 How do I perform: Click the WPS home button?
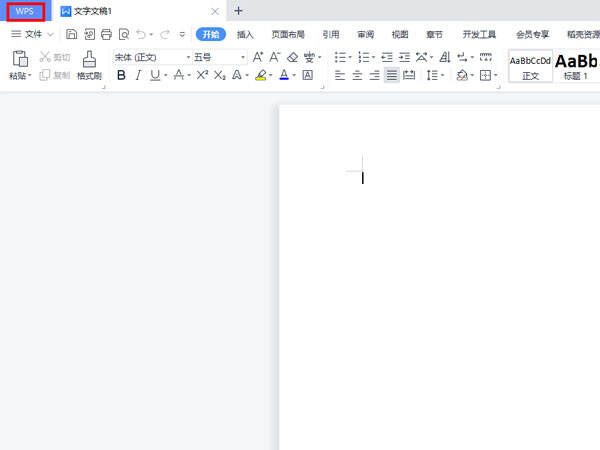(25, 11)
